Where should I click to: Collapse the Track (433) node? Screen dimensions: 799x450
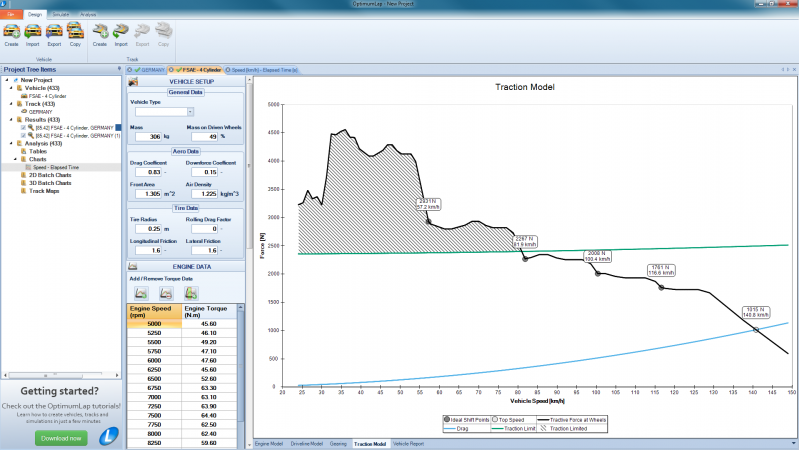coord(11,103)
